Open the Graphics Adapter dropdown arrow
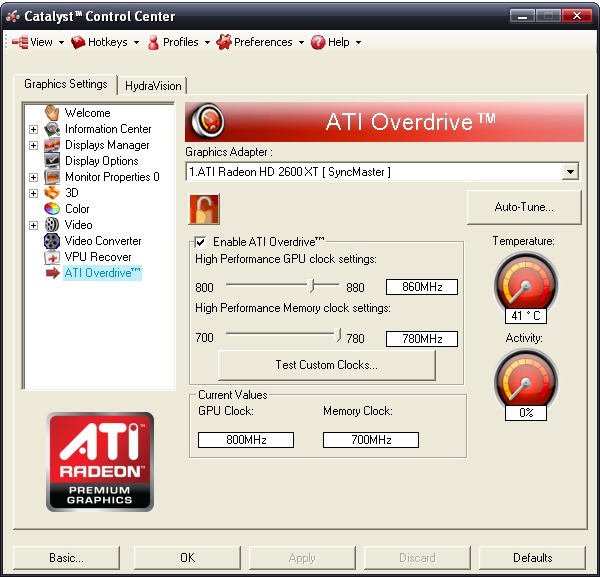The height and width of the screenshot is (577, 600). coord(570,171)
